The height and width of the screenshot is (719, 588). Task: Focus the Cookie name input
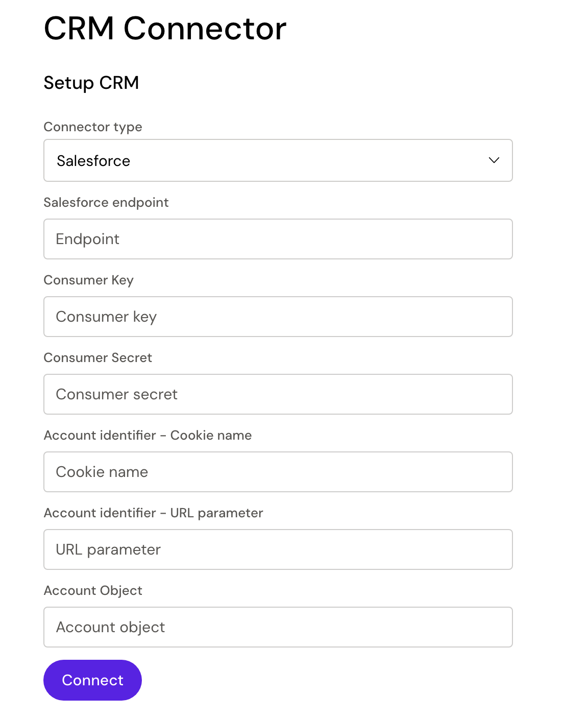click(278, 472)
